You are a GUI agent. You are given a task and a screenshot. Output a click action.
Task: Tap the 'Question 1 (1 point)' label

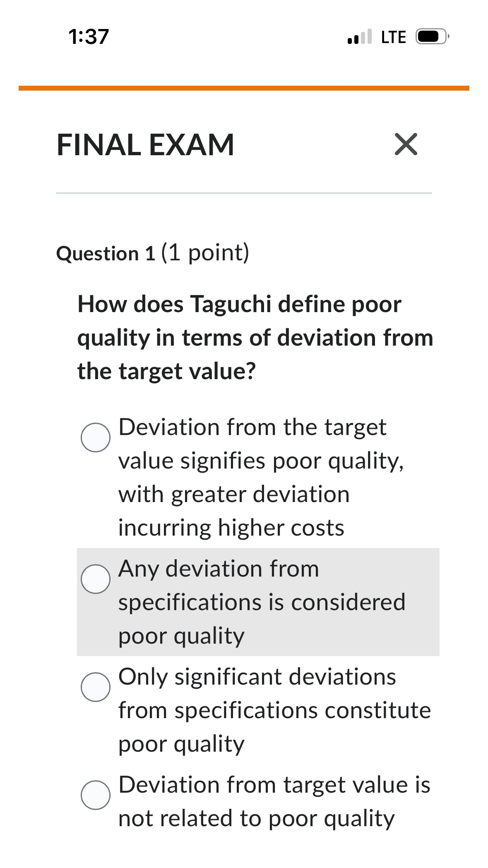[153, 252]
